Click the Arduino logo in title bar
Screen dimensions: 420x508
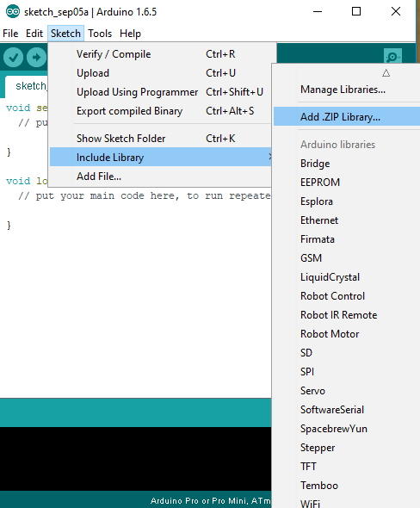tap(13, 12)
